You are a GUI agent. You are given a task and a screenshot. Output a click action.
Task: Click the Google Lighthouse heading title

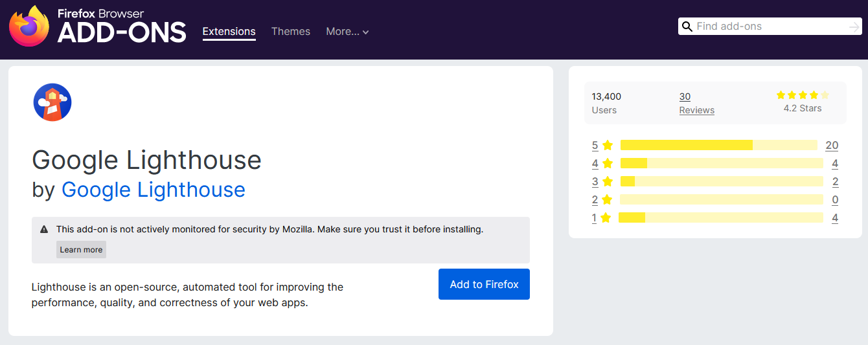(146, 160)
